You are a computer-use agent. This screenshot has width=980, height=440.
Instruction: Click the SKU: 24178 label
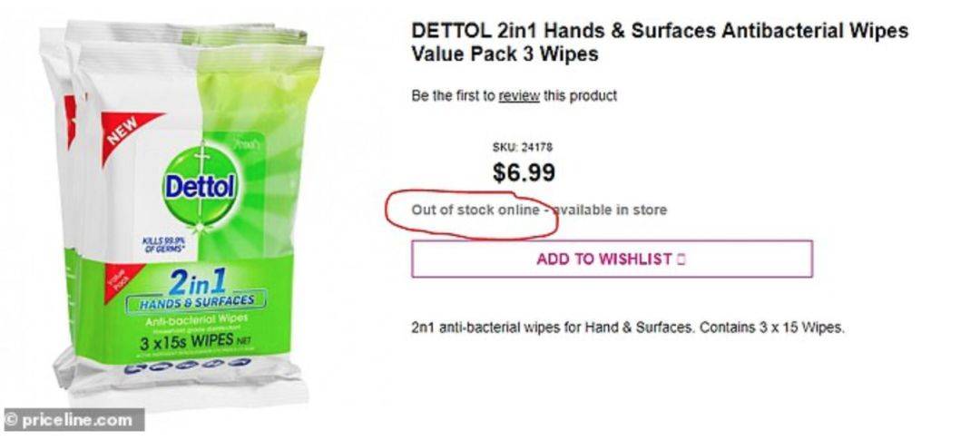(523, 148)
